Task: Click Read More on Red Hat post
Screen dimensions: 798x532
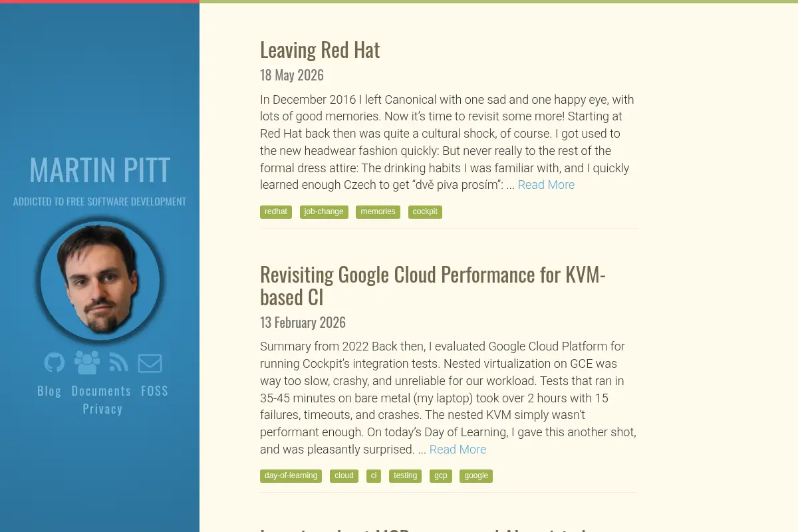Action: point(546,185)
